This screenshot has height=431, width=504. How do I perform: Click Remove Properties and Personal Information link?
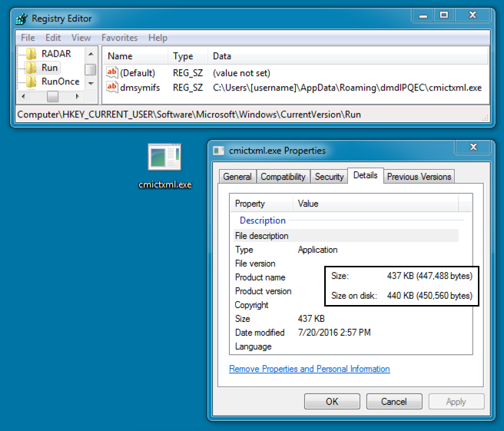[x=309, y=369]
